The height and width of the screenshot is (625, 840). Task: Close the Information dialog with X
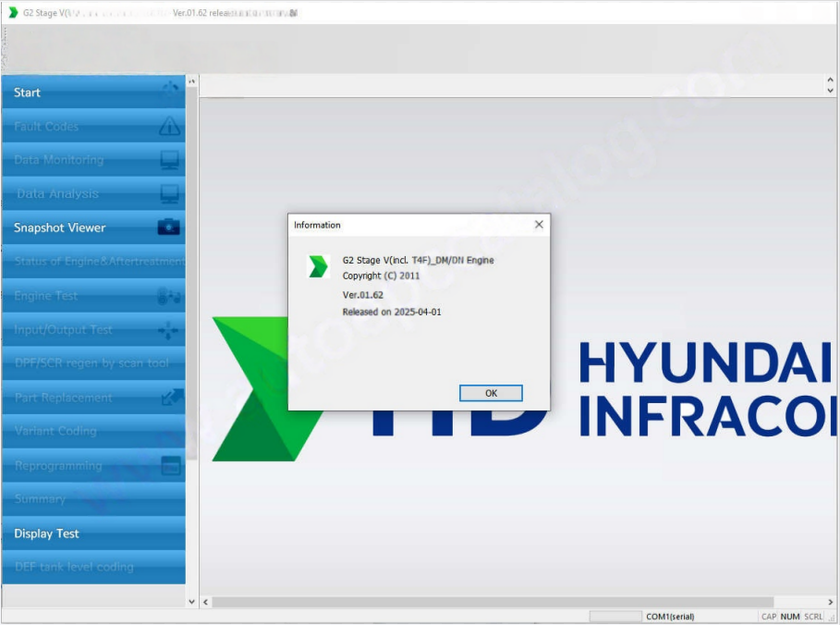[539, 225]
